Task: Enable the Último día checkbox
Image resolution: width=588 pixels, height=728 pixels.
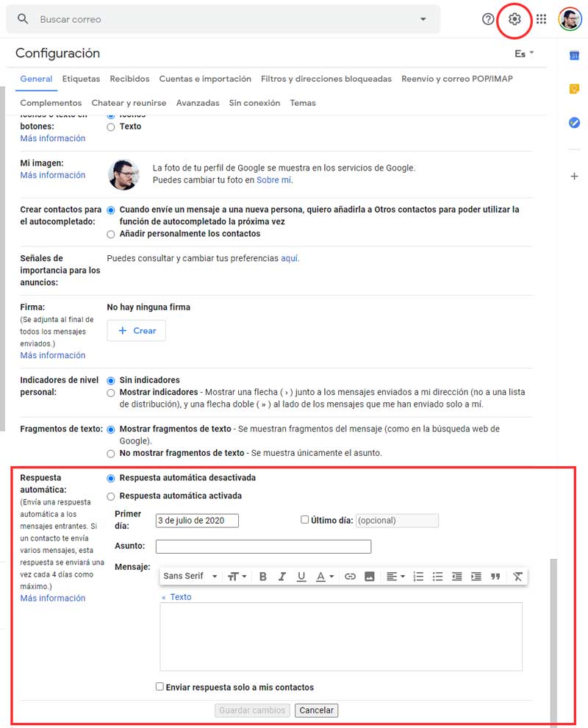Action: 304,520
